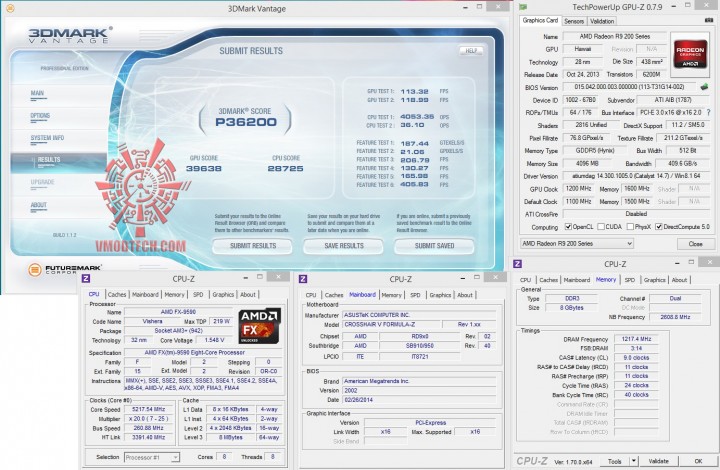The height and width of the screenshot is (470, 720).
Task: Click the DRAM Frequency 1217.4 MHz value
Action: tap(636, 339)
